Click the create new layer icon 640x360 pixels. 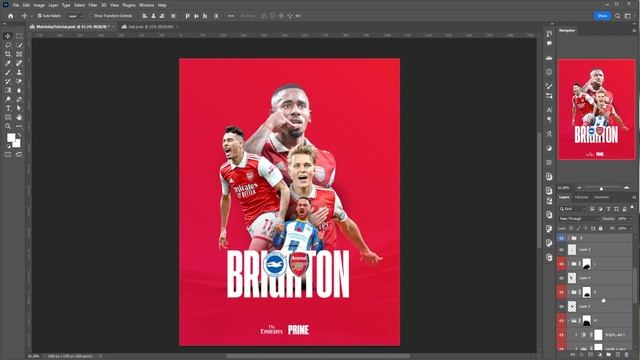point(618,355)
